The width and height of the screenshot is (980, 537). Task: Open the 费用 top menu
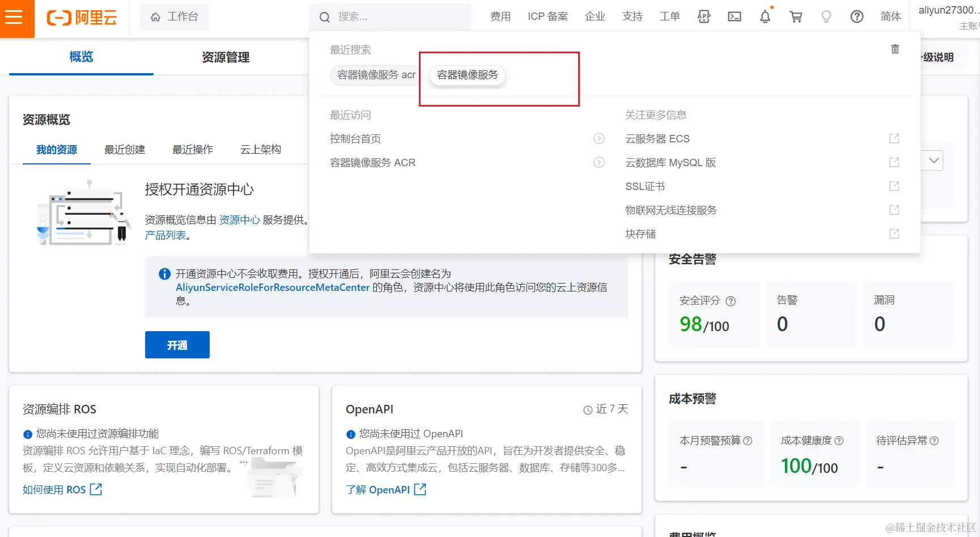(x=500, y=17)
